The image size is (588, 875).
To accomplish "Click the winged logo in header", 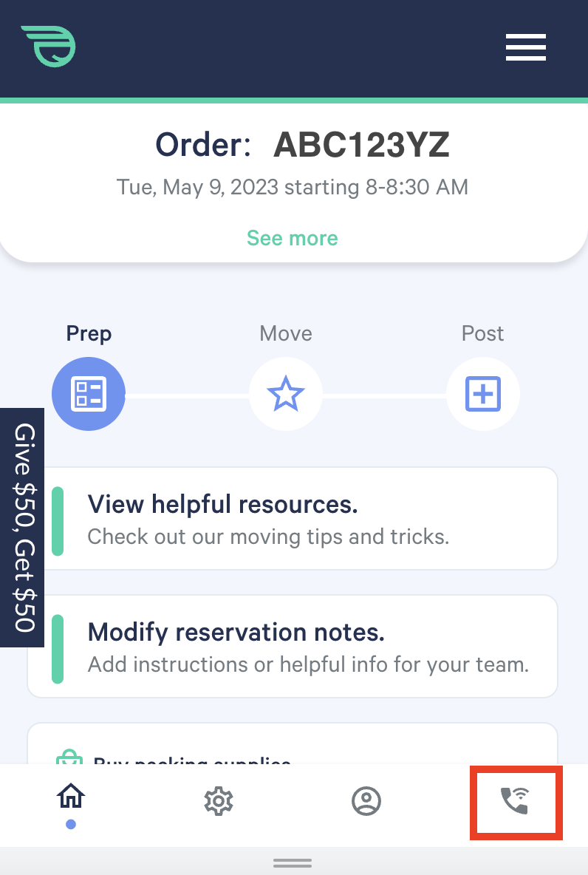I will (x=49, y=47).
